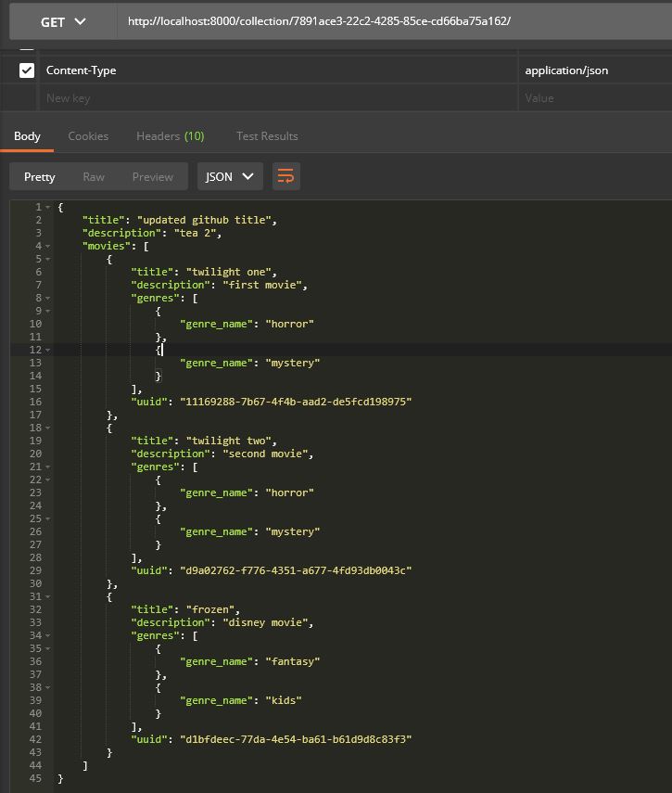This screenshot has height=793, width=672.
Task: Collapse the genres array at line 21
Action: click(x=47, y=467)
